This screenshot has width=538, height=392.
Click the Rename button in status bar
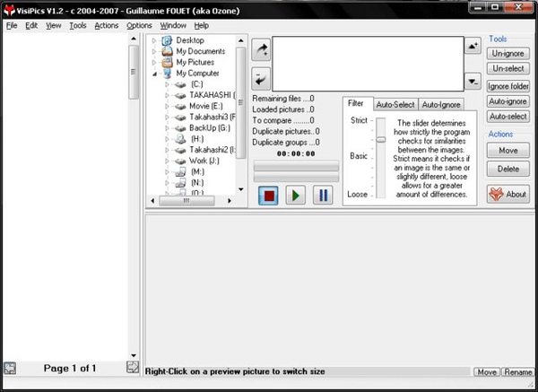point(518,372)
